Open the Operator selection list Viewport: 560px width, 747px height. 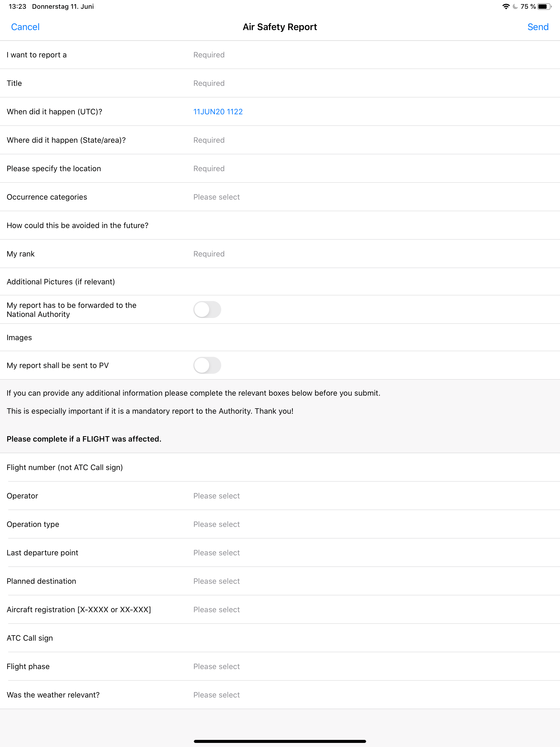pos(217,496)
